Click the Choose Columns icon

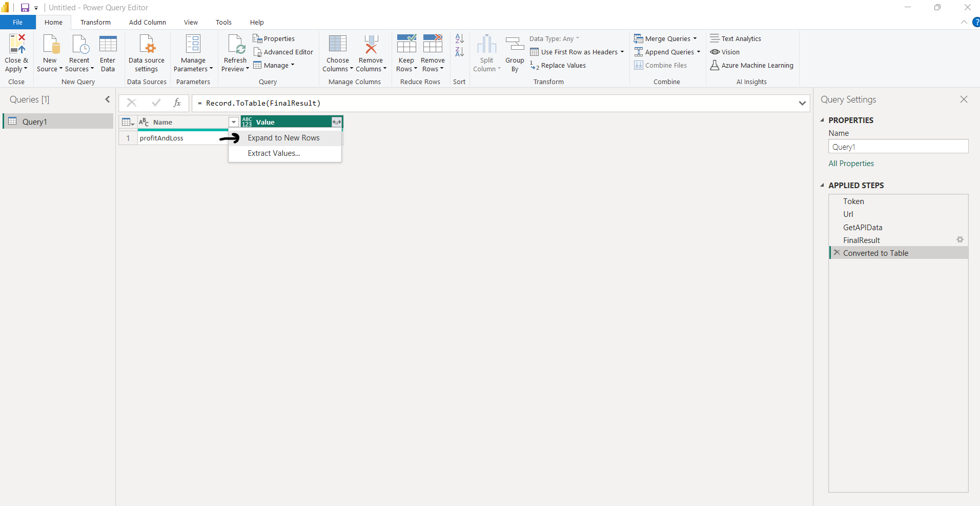coord(337,44)
